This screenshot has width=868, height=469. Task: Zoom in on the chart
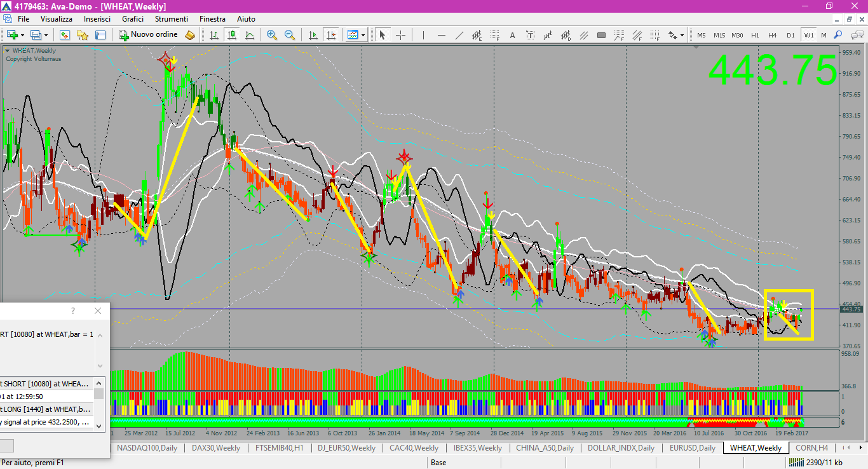pos(271,35)
